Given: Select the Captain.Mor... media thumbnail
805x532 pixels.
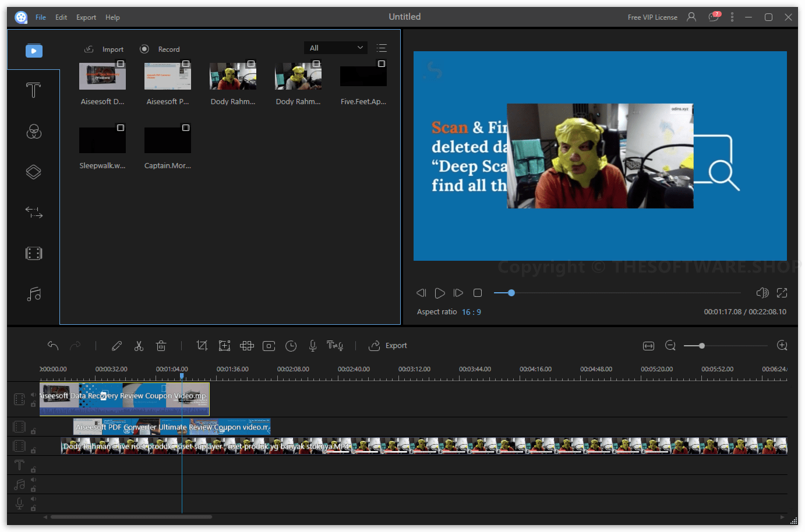Looking at the screenshot, I should point(168,140).
